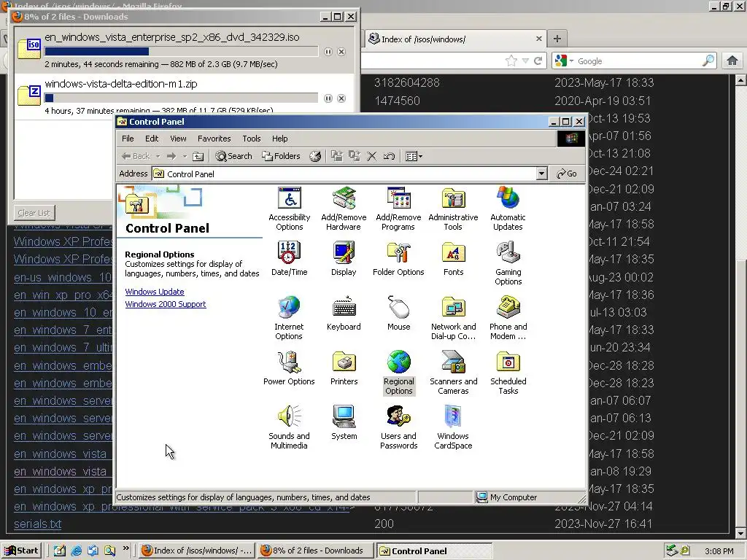Open Automatic Updates applet

coord(508,209)
